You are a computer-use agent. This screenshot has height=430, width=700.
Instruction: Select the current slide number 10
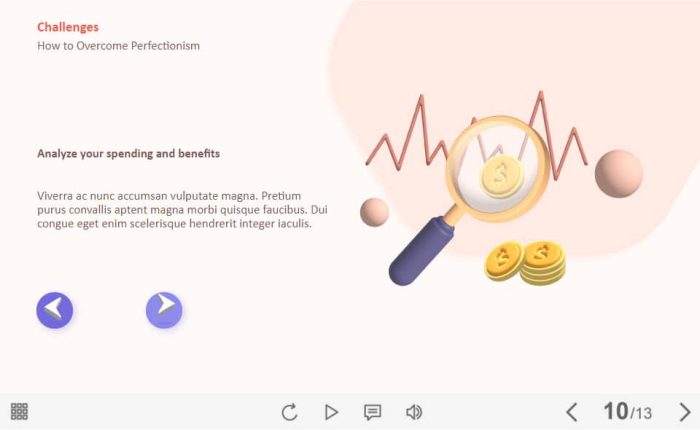616,411
